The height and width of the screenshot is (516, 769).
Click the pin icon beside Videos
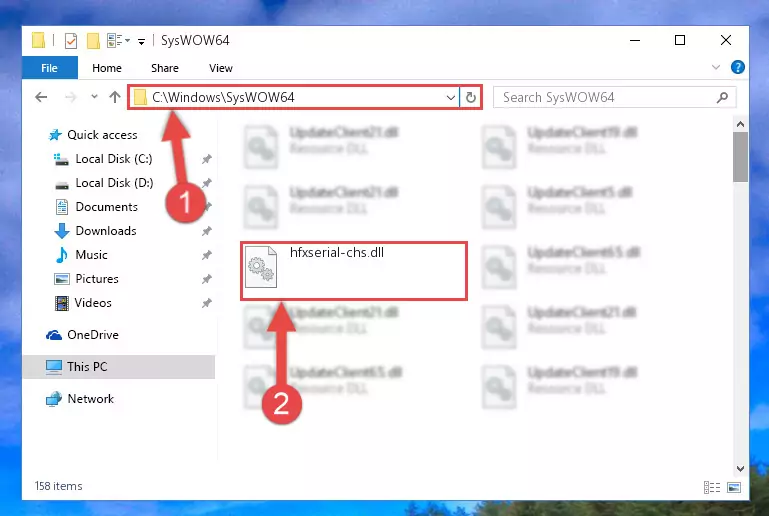point(206,303)
